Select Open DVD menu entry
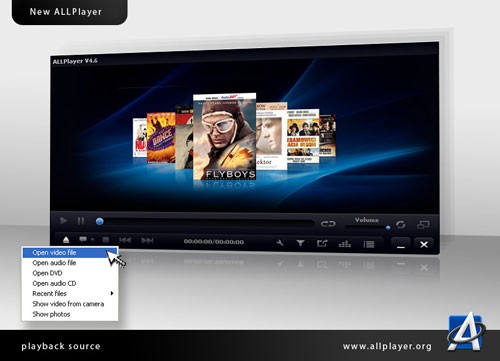This screenshot has height=361, width=500. pyautogui.click(x=70, y=273)
